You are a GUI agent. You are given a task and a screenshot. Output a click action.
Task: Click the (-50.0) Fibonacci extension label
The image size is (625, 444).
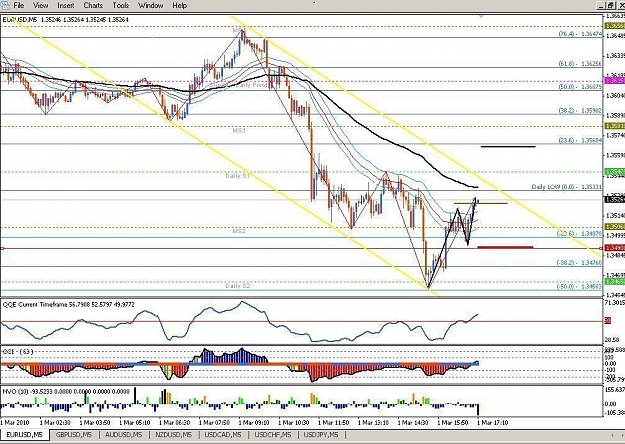tap(579, 286)
